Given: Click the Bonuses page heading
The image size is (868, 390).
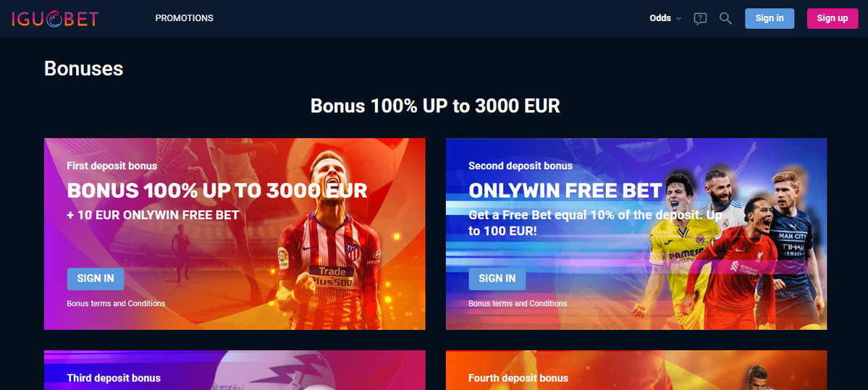Looking at the screenshot, I should pyautogui.click(x=83, y=69).
